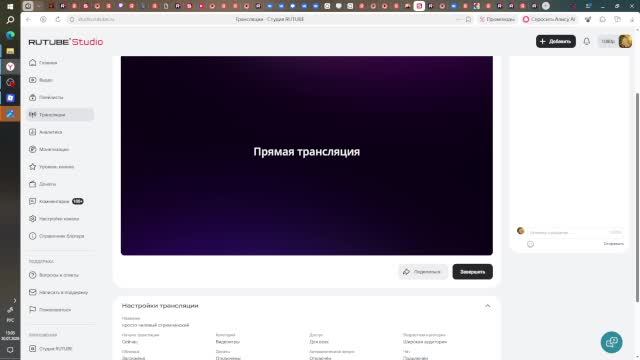Open the user avatar profile menu
The image size is (640, 360).
tap(625, 41)
